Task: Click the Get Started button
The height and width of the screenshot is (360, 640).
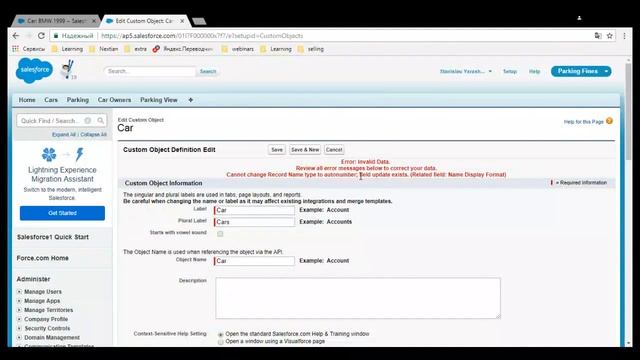Action: [x=62, y=213]
